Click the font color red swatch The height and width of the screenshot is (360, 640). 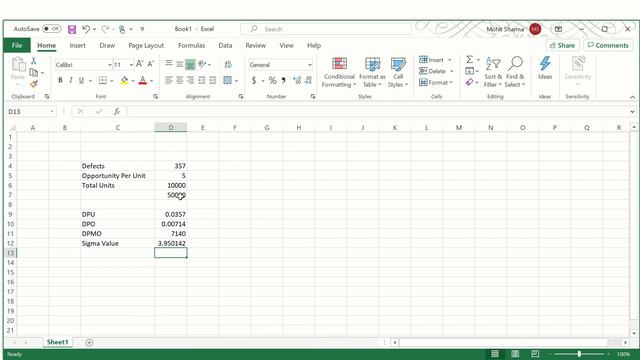(x=142, y=80)
